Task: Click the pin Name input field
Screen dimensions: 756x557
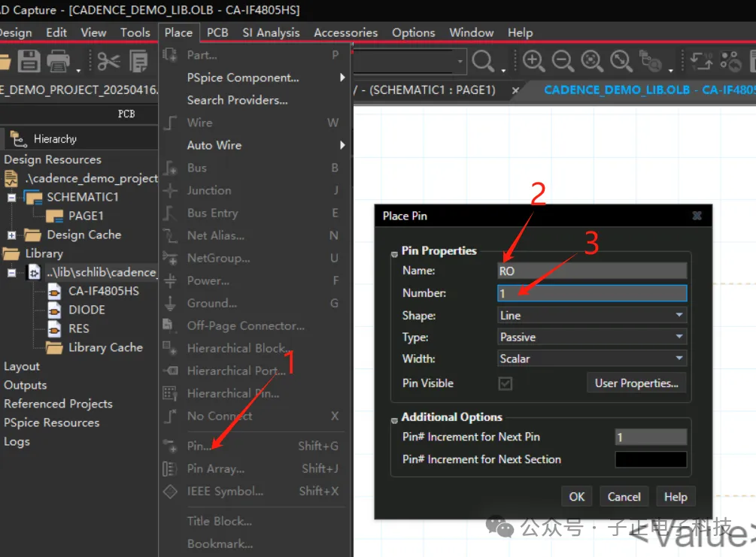Action: pos(592,271)
